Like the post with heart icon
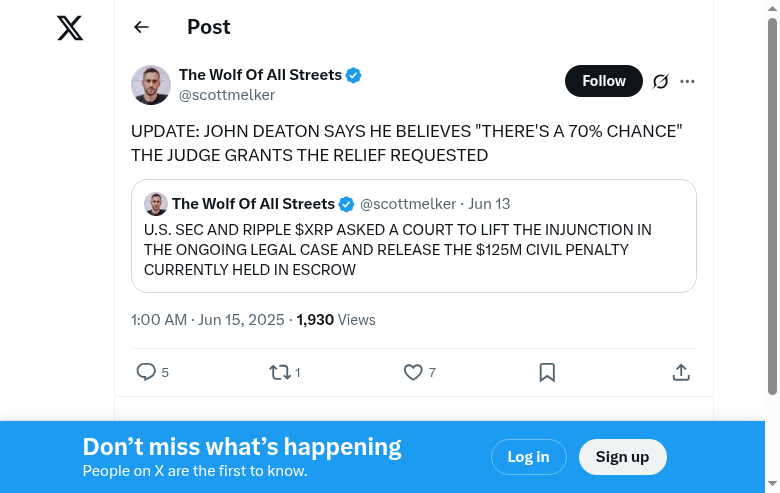Image resolution: width=780 pixels, height=493 pixels. (413, 372)
